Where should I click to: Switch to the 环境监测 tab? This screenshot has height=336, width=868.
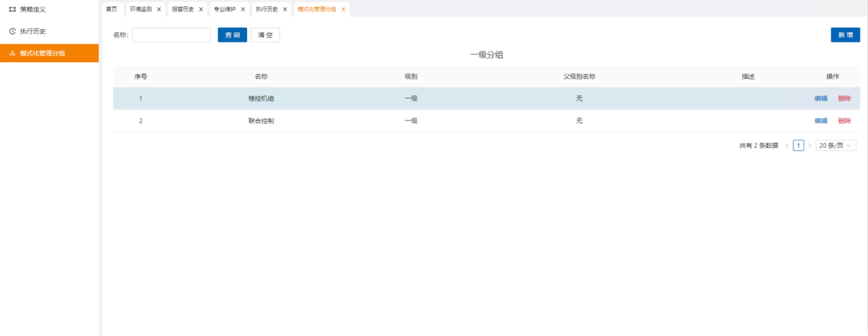click(x=141, y=10)
